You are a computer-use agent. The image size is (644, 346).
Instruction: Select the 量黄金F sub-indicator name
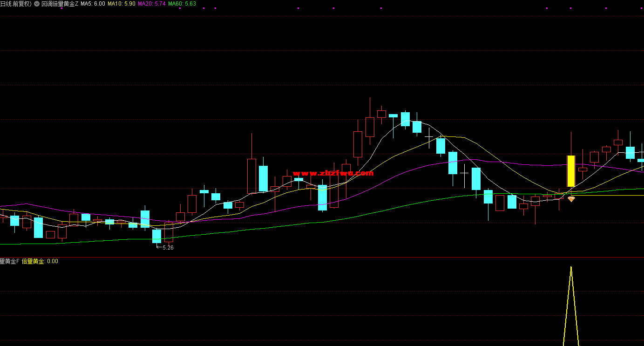point(9,261)
